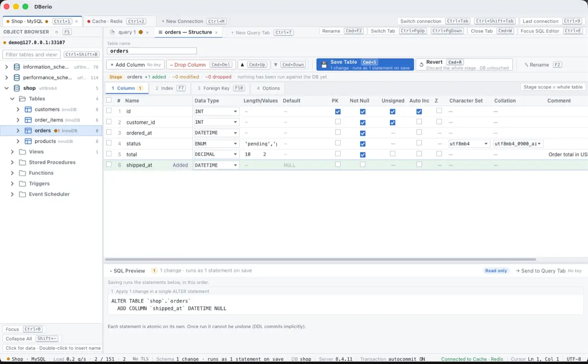Open the Data Type dropdown for shipped_at
Screen dimensions: 588x364
216,165
